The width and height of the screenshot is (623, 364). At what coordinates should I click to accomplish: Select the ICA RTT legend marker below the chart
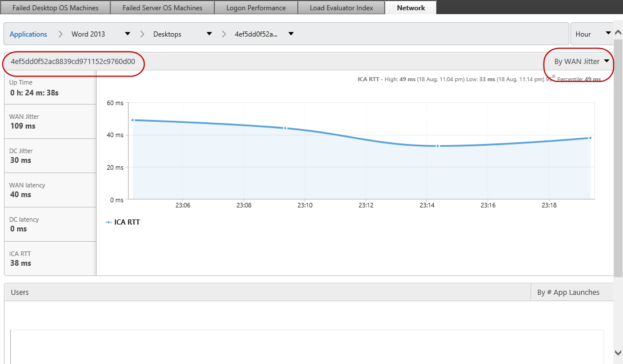pos(110,222)
